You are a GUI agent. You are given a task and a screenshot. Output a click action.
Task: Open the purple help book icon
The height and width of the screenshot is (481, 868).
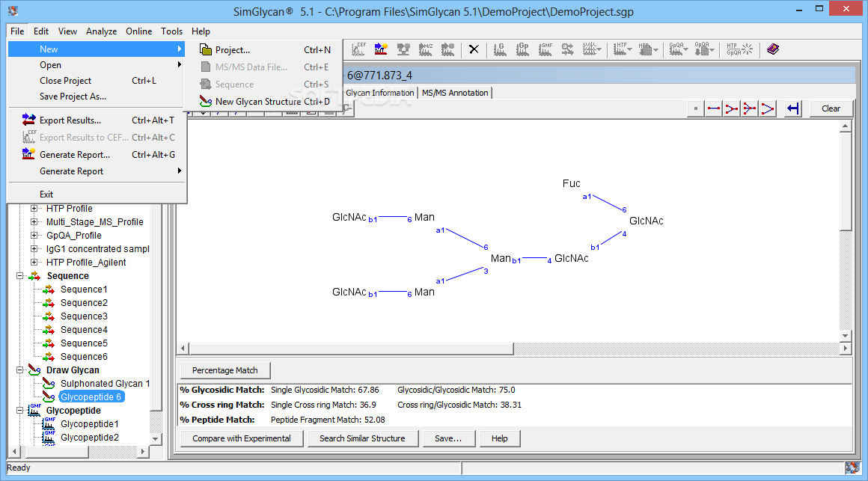click(773, 49)
